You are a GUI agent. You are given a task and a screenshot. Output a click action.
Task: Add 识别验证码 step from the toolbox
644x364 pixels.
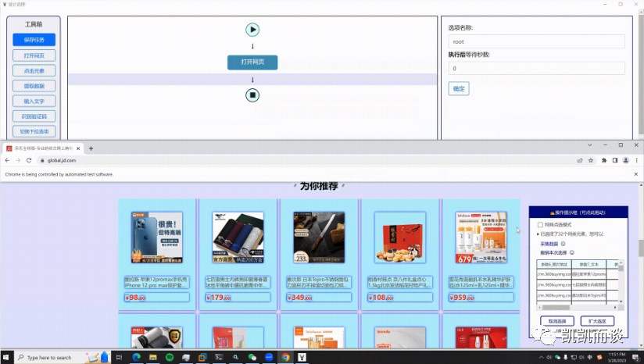(x=34, y=116)
